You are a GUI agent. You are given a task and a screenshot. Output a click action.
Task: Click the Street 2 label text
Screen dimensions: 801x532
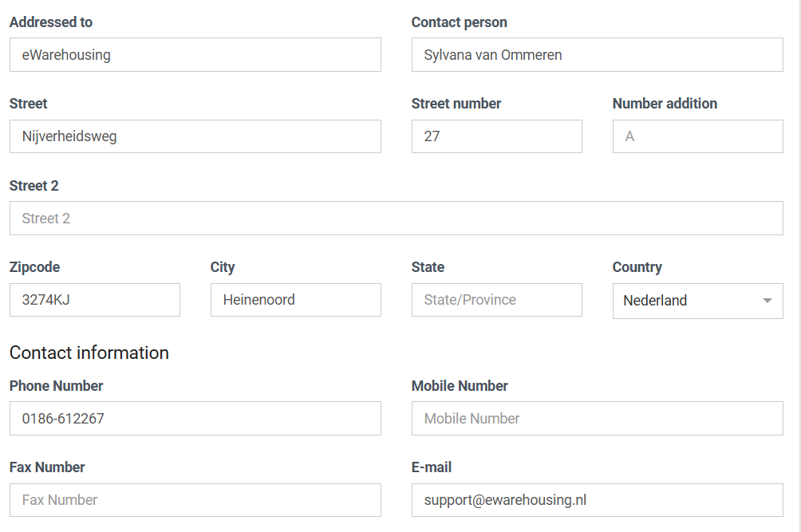point(34,185)
